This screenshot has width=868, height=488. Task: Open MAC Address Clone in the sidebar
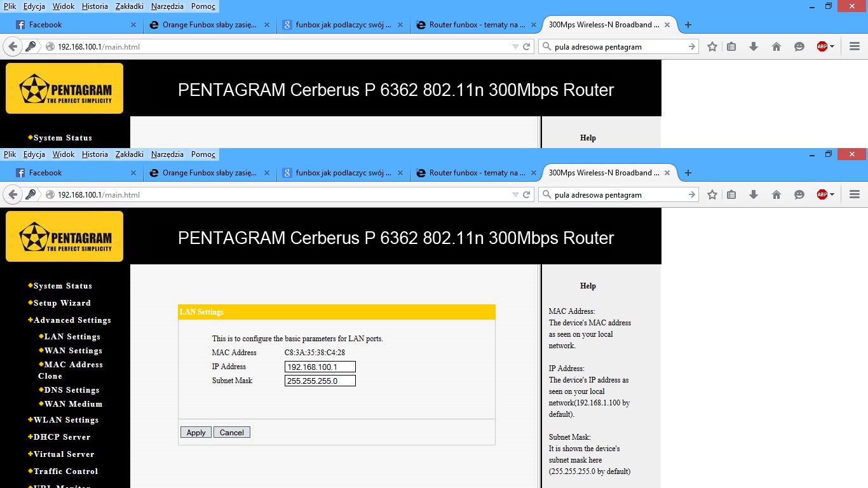[70, 370]
